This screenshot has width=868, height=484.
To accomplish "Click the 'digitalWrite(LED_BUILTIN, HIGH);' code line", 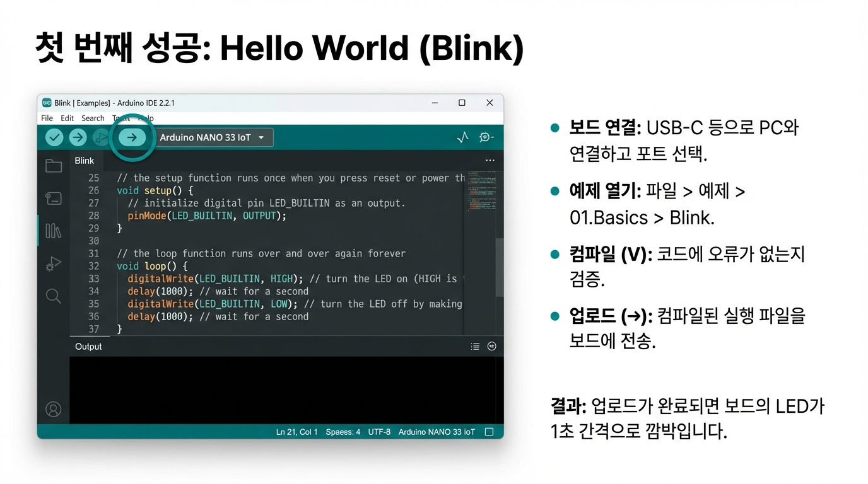I will tap(215, 279).
